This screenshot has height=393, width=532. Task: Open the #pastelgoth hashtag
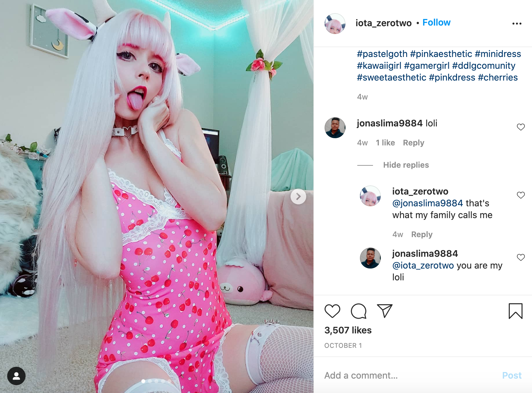coord(382,54)
